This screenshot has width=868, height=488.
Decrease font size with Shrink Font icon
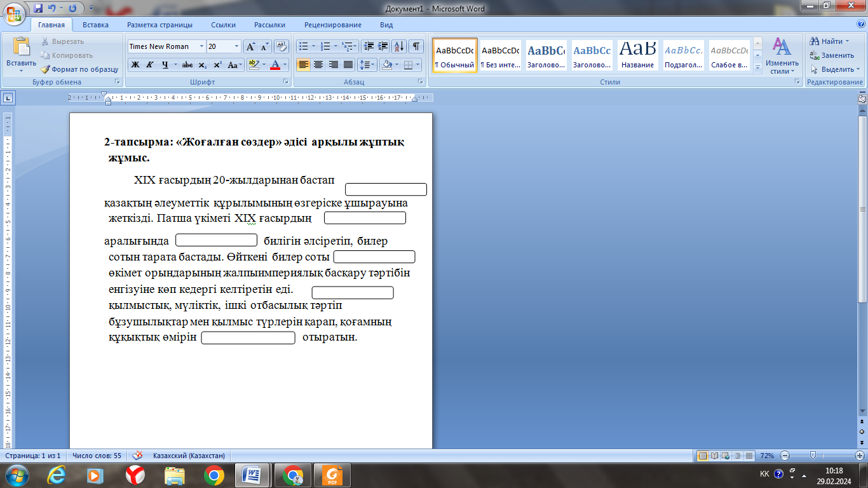pyautogui.click(x=264, y=46)
